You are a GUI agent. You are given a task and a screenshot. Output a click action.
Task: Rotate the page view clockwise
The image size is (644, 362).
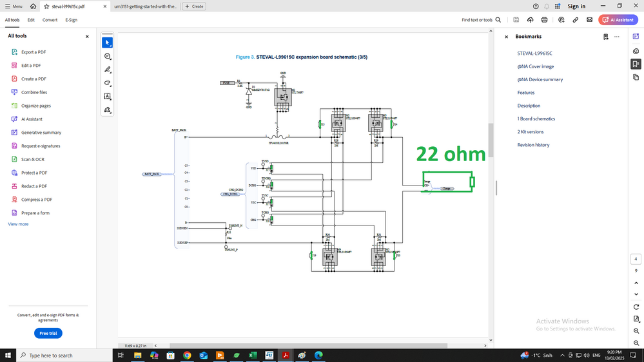coord(636,307)
